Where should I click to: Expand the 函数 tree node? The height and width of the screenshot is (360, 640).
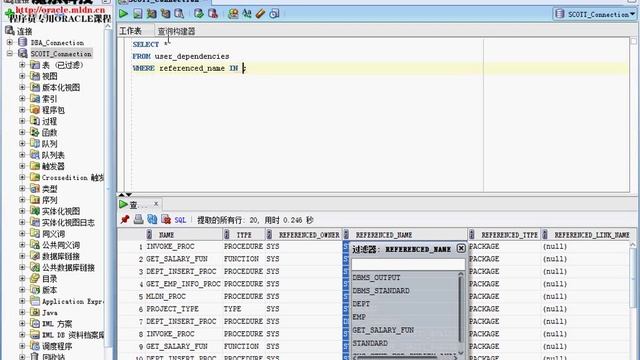22,132
